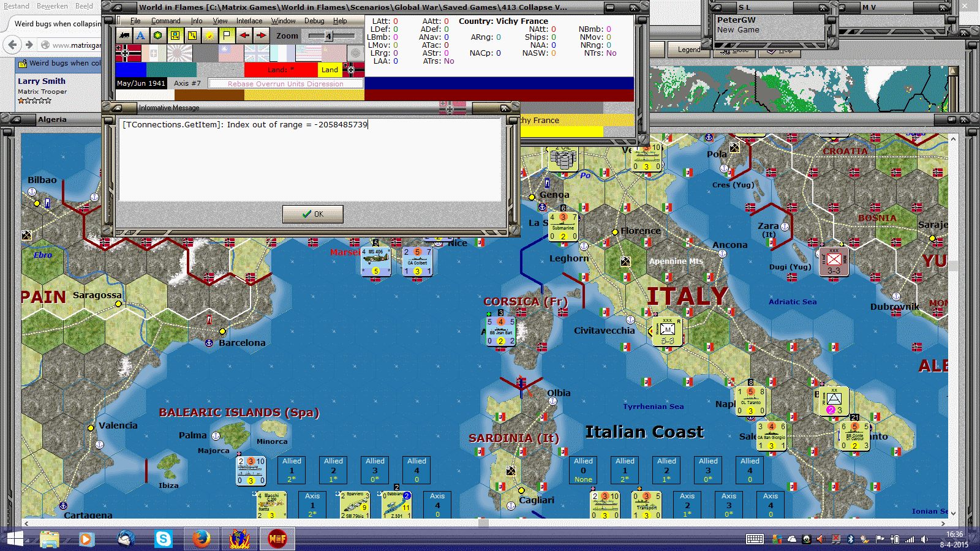Open the Command menu
This screenshot has width=980, height=551.
point(166,21)
